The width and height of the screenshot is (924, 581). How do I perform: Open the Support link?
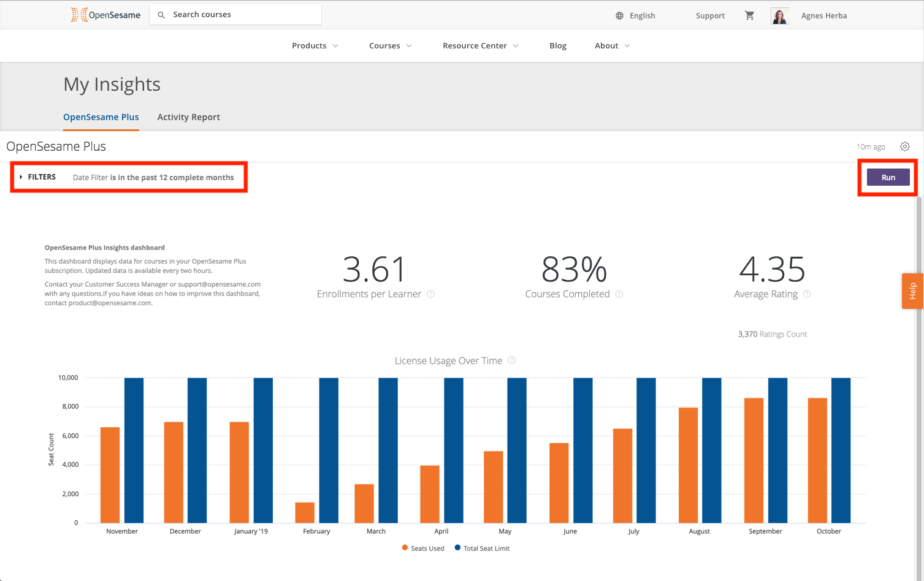coord(710,16)
